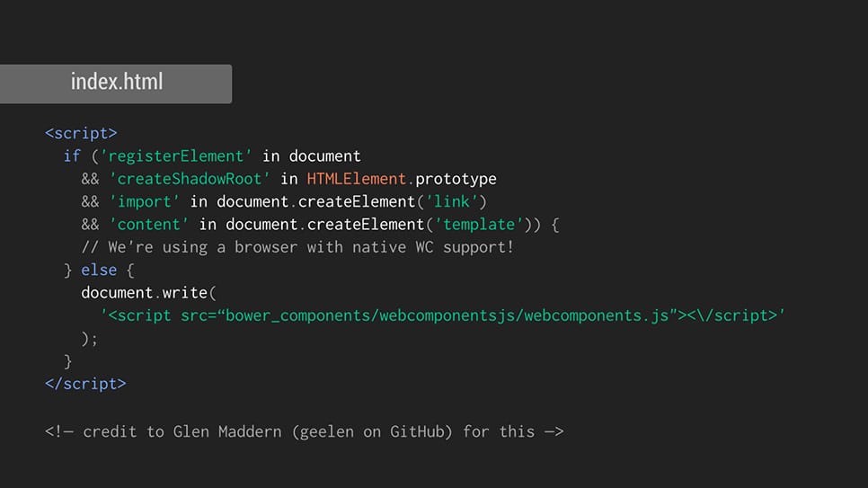868x488 pixels.
Task: Click the ); line closing document.write
Action: [90, 338]
